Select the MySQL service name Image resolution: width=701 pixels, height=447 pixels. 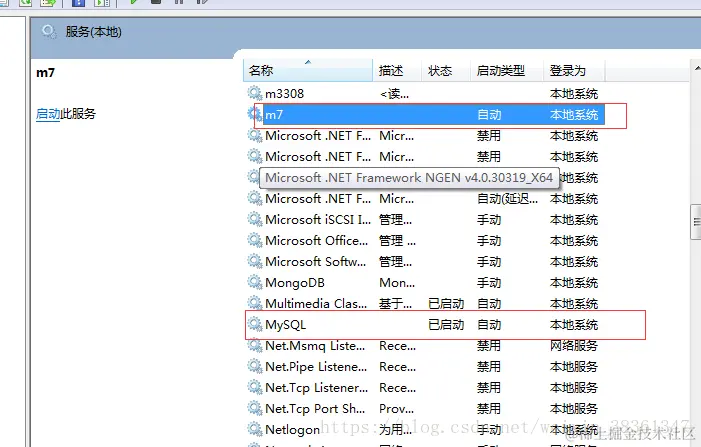[x=285, y=325]
